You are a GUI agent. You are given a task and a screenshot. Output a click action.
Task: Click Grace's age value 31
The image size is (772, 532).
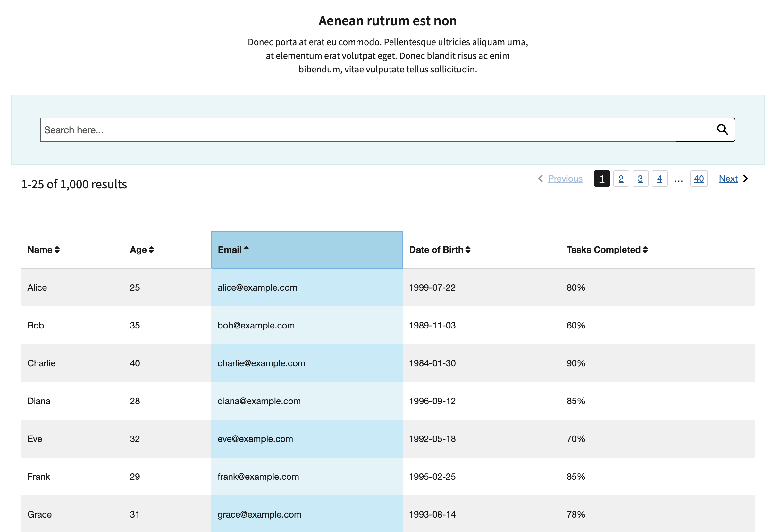coord(135,514)
